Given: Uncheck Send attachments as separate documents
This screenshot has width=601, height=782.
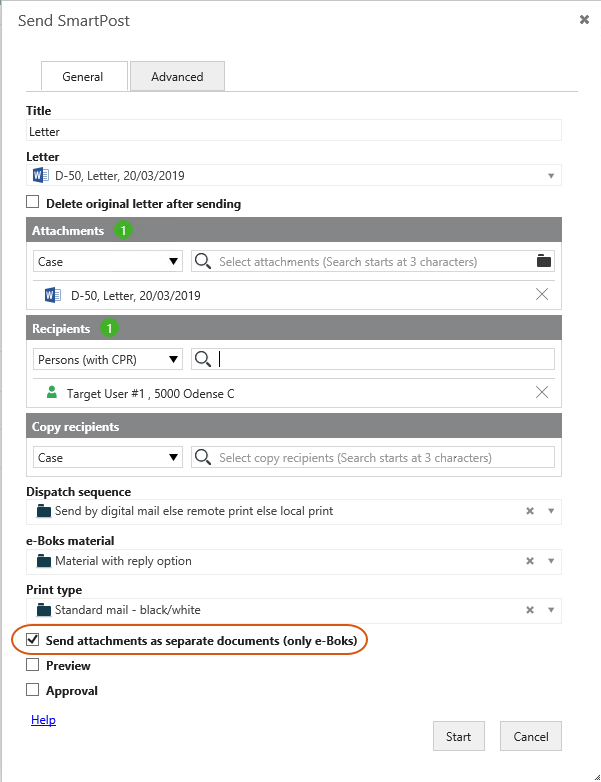Looking at the screenshot, I should [32, 639].
